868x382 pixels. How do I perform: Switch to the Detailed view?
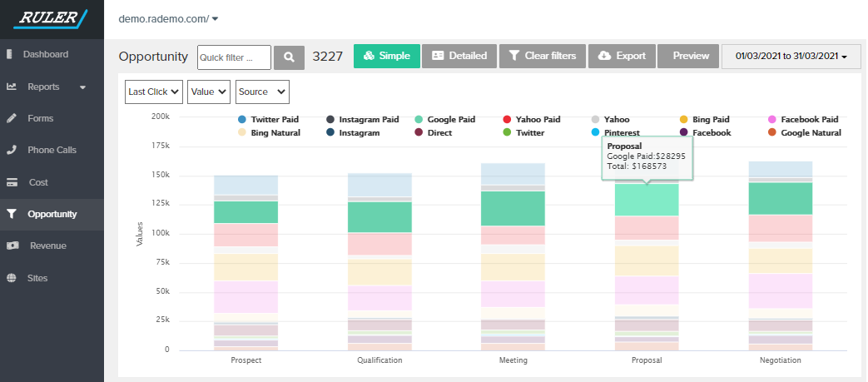[459, 57]
